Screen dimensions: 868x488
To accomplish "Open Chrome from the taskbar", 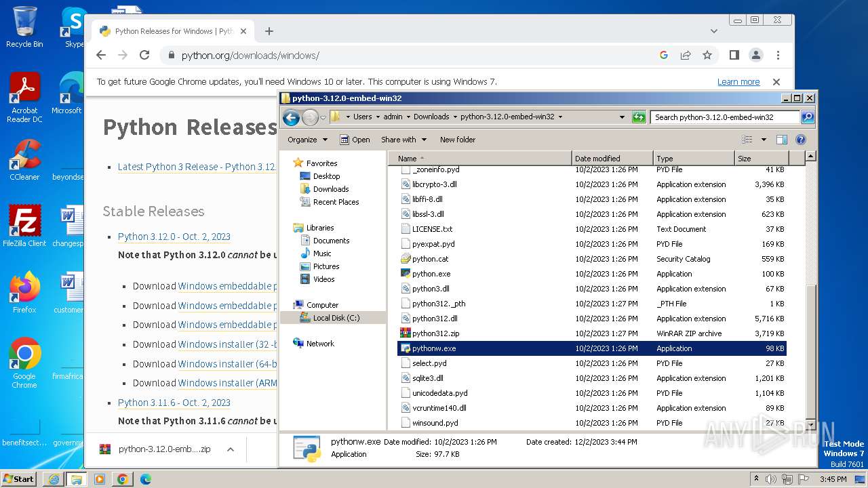I will (122, 479).
